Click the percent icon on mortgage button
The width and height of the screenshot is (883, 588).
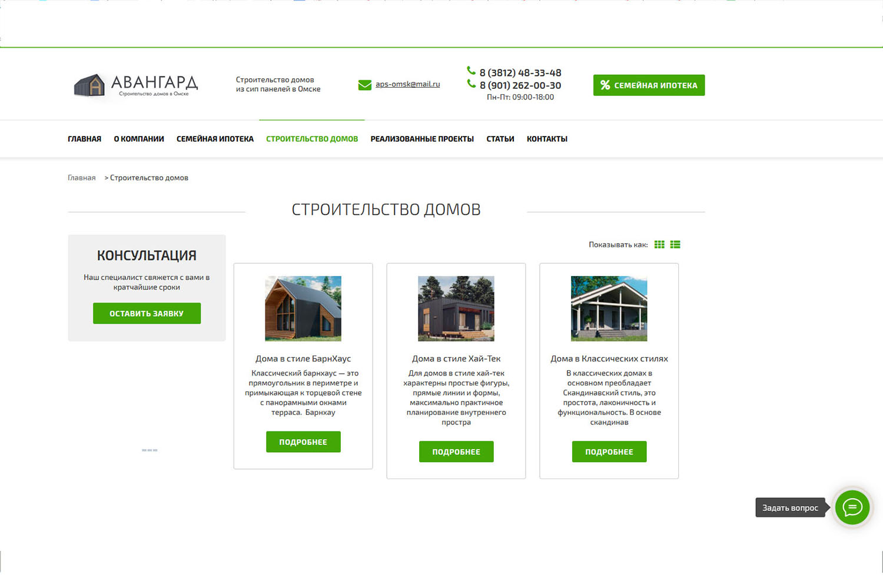point(605,85)
